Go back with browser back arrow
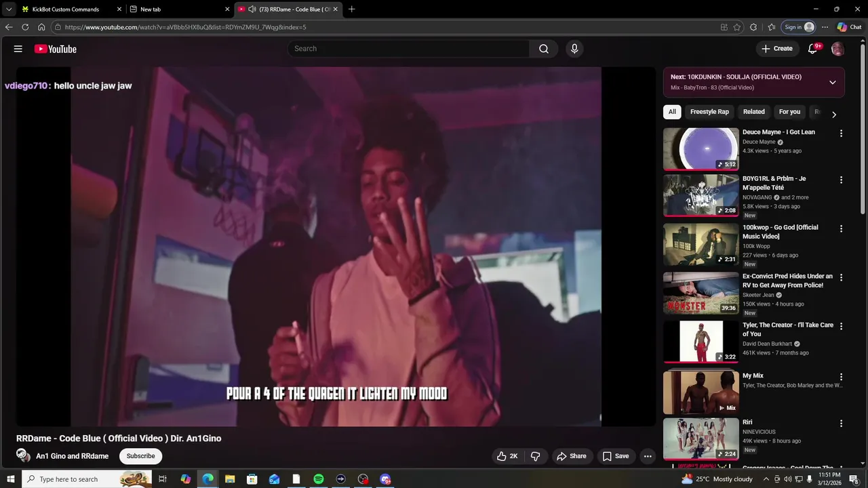868x488 pixels. coord(9,27)
